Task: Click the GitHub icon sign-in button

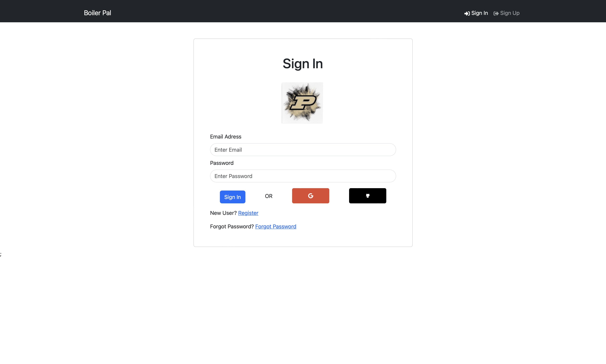Action: click(x=368, y=196)
